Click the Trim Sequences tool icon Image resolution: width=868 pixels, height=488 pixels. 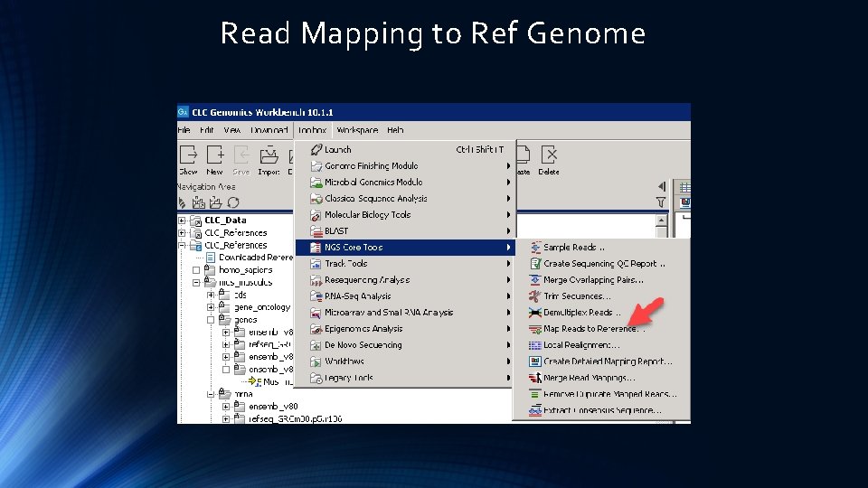coord(534,296)
